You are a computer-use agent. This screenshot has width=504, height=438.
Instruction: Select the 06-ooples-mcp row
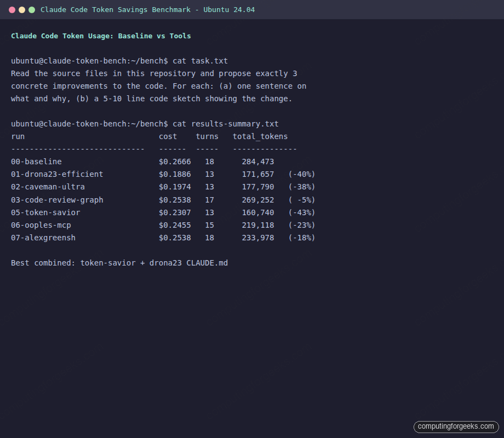click(41, 225)
